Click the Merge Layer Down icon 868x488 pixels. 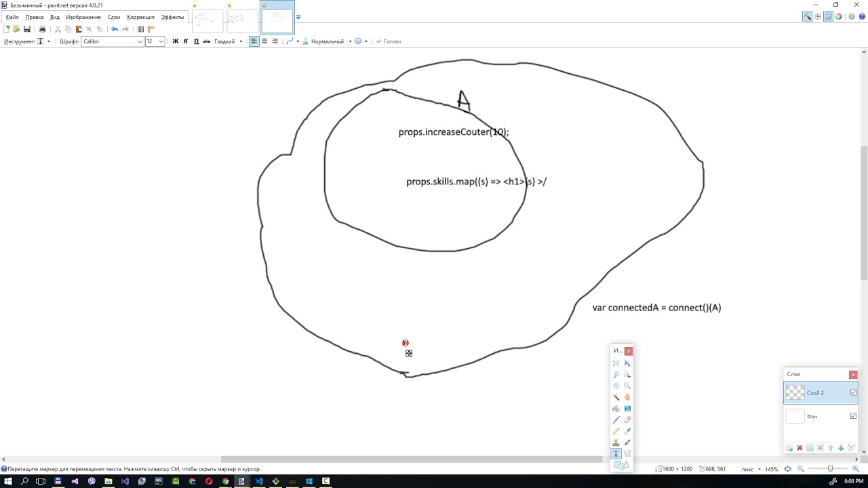coord(821,448)
